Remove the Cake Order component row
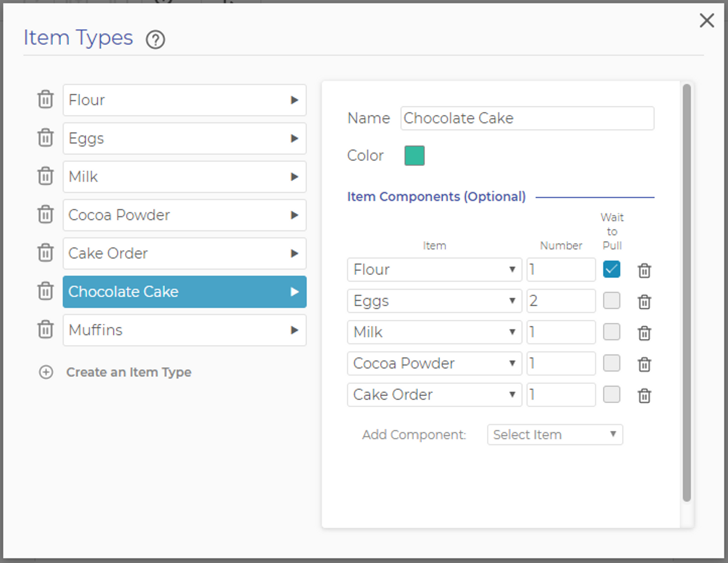 (x=644, y=395)
